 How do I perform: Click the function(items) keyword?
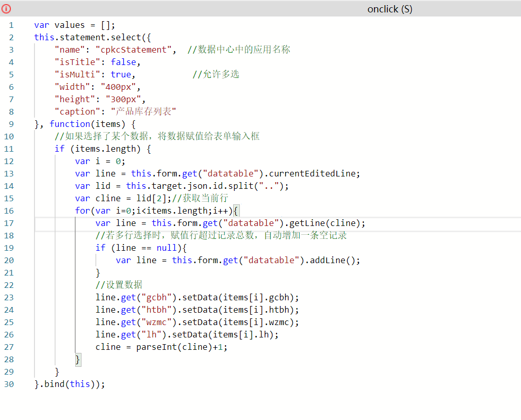(x=87, y=124)
